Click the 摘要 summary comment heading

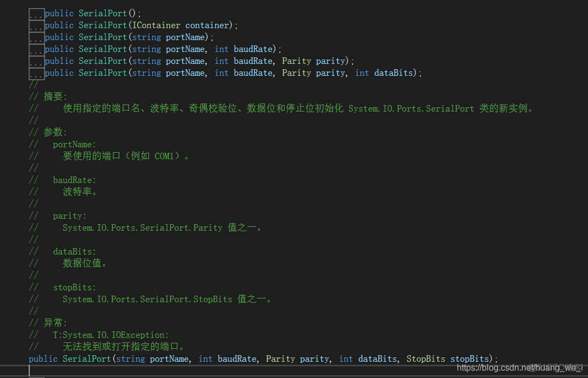(x=54, y=97)
